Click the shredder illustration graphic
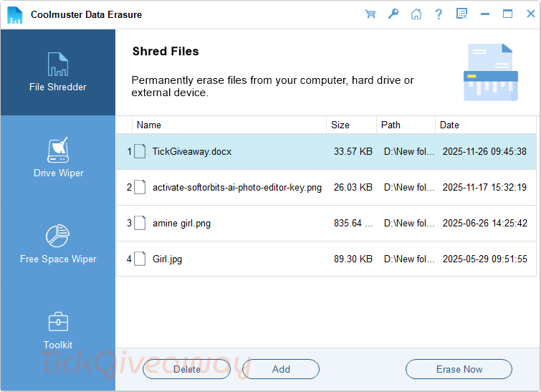The image size is (541, 392). coord(491,72)
